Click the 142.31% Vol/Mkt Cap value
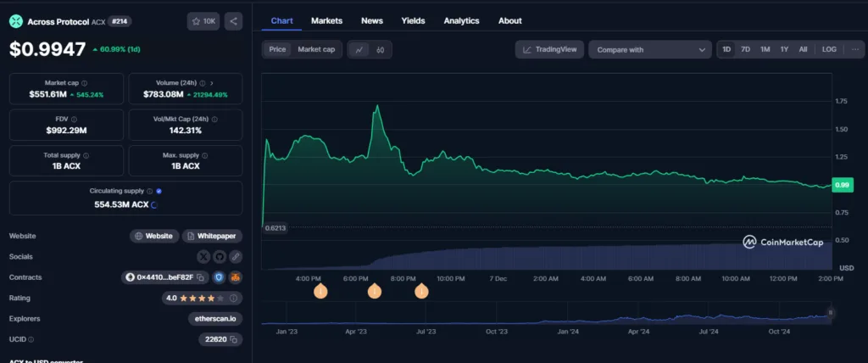Viewport: 868px width, 363px height. [x=186, y=131]
